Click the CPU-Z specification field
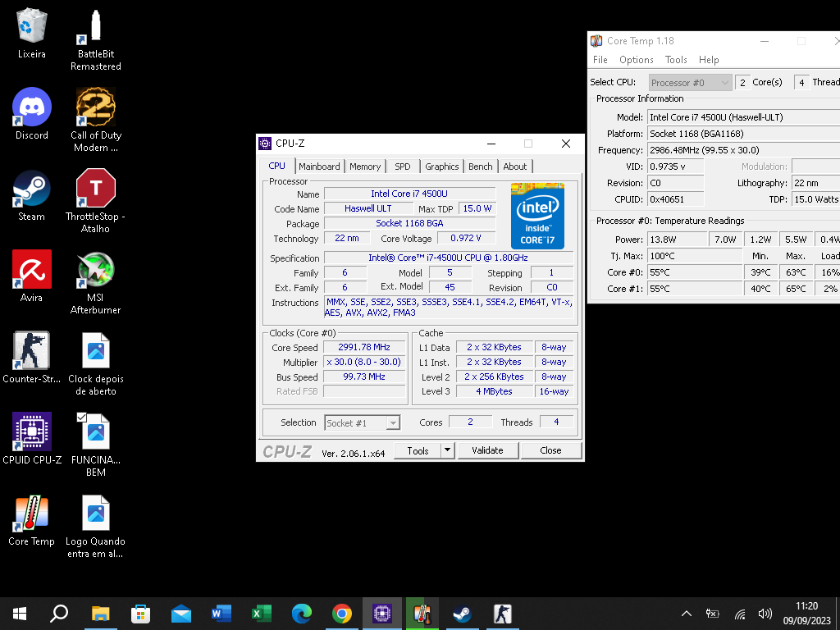 pyautogui.click(x=449, y=258)
